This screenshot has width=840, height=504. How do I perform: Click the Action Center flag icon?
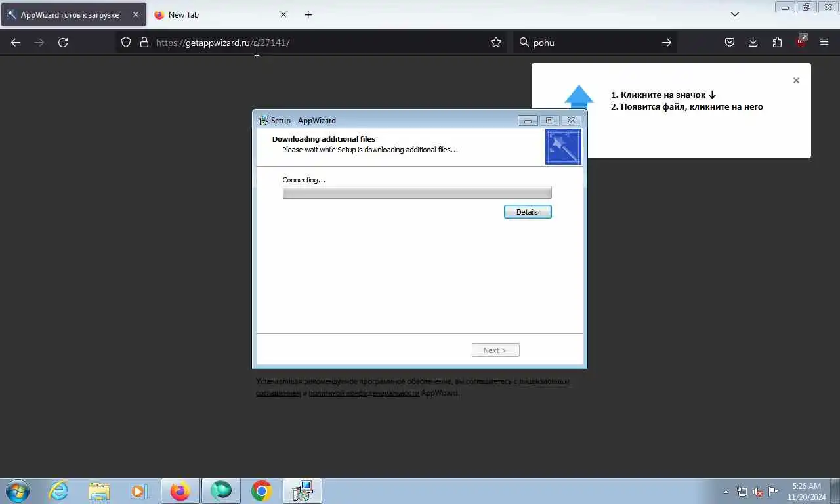[x=774, y=492]
